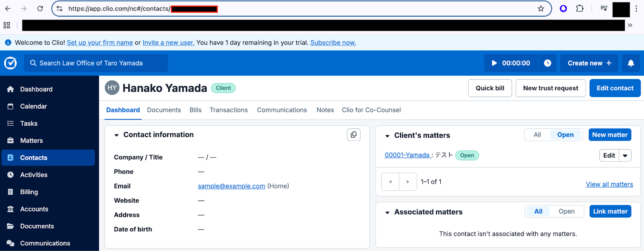Viewport: 644px width, 251px height.
Task: Collapse the Contact information section
Action: point(116,135)
